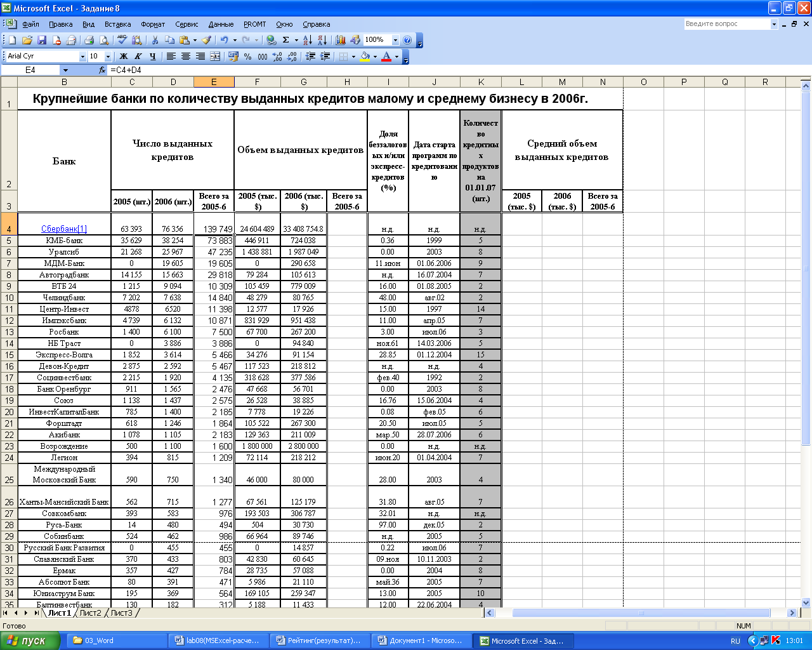
Task: Apply percent style format
Action: [x=248, y=56]
